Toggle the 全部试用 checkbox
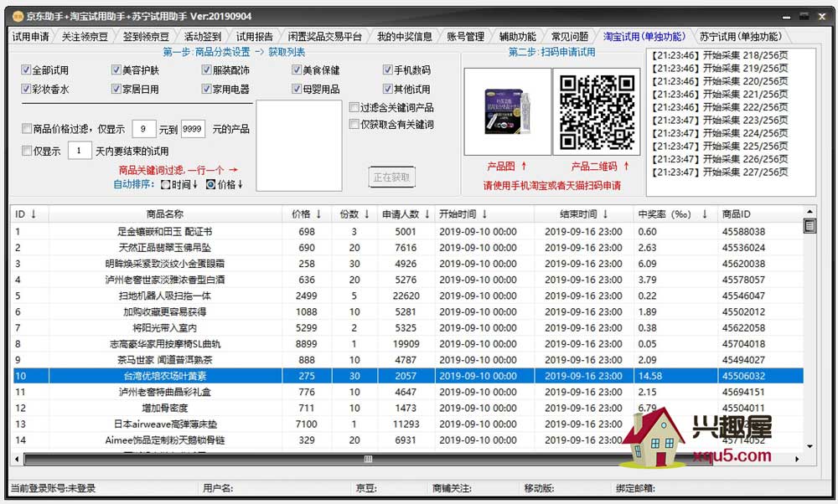 pyautogui.click(x=26, y=70)
